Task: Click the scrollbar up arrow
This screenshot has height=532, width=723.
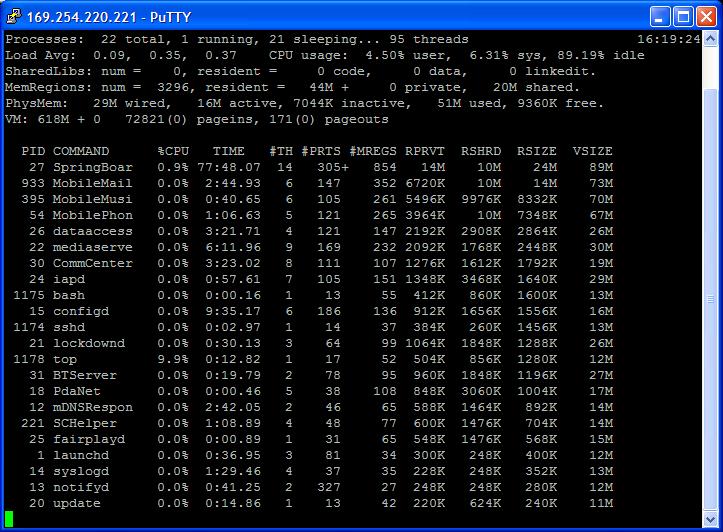Action: pos(710,40)
